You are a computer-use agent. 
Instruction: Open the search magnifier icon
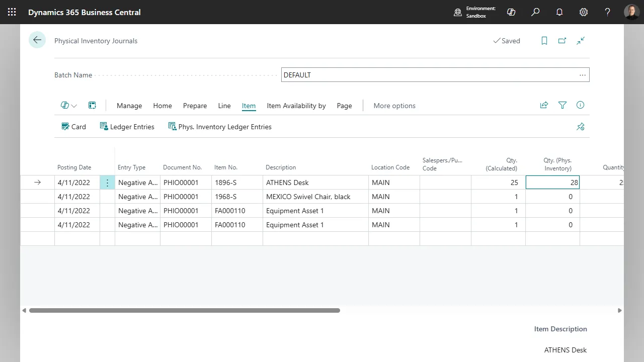point(535,12)
